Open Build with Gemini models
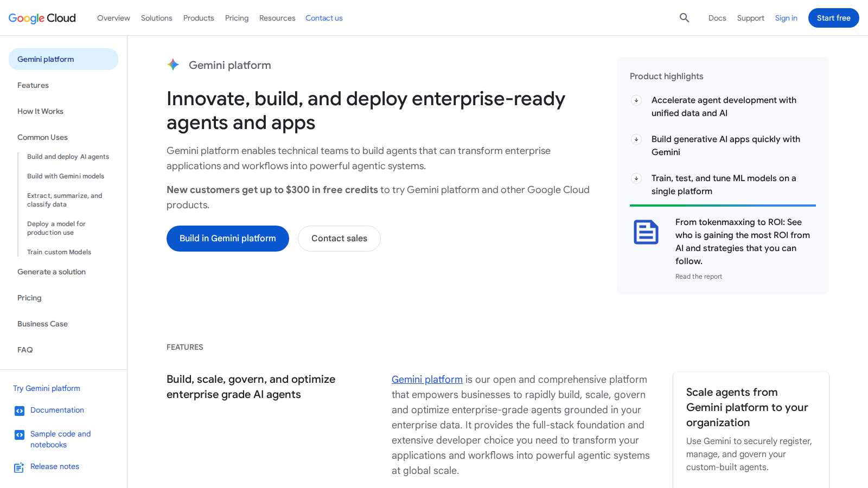This screenshot has width=868, height=488. click(66, 176)
